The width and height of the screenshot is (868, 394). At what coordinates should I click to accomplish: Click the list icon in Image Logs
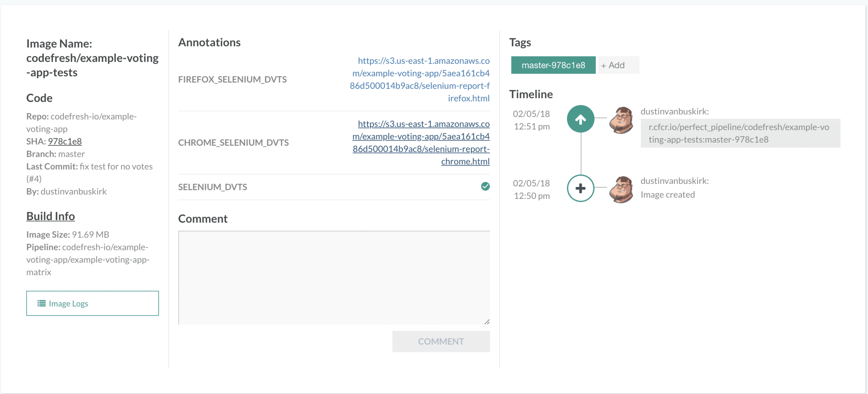pyautogui.click(x=41, y=303)
